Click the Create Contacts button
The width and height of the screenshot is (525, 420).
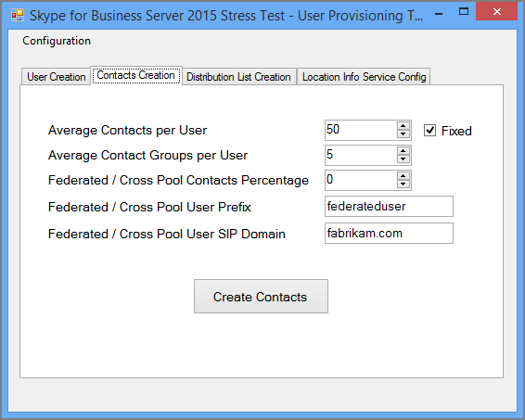tap(261, 297)
